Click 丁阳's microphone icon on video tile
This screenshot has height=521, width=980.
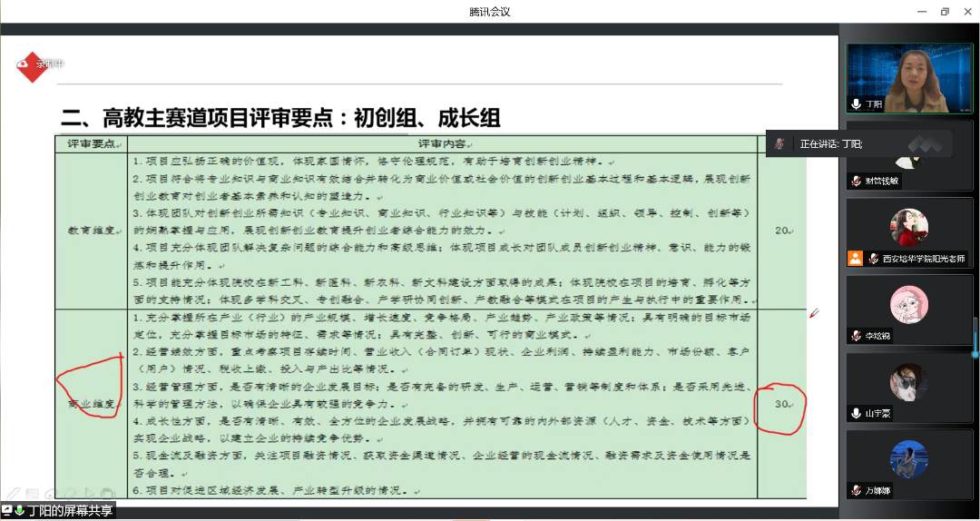click(856, 104)
